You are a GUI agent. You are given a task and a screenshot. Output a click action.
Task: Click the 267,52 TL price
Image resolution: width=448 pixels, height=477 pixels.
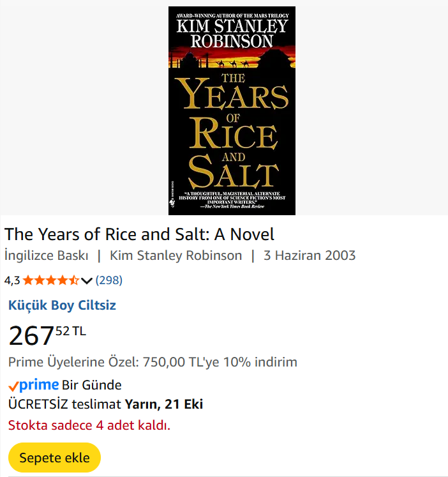click(47, 335)
